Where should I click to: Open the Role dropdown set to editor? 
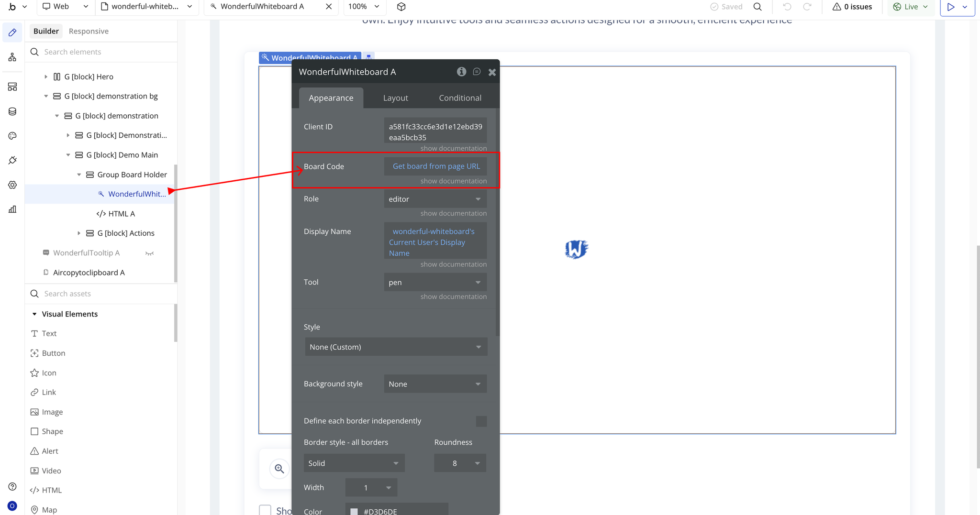pyautogui.click(x=435, y=199)
